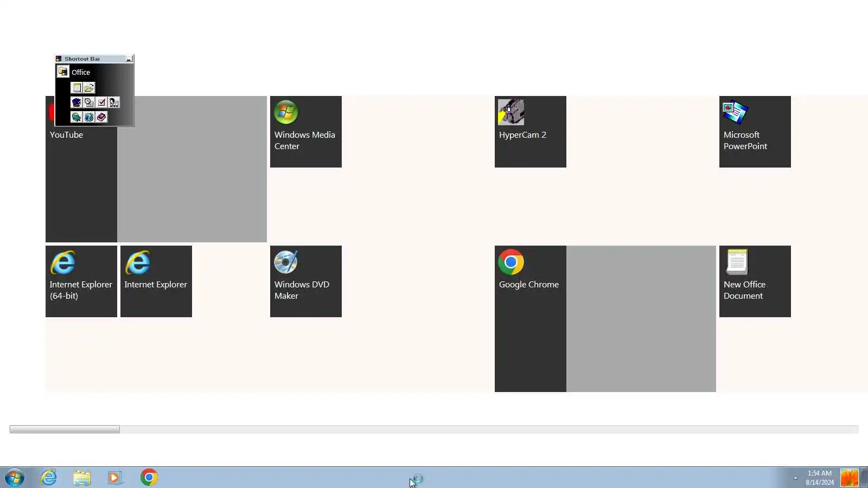This screenshot has height=488, width=868.
Task: Click the horizontal scrollbar track right of the thumb
Action: [489, 429]
